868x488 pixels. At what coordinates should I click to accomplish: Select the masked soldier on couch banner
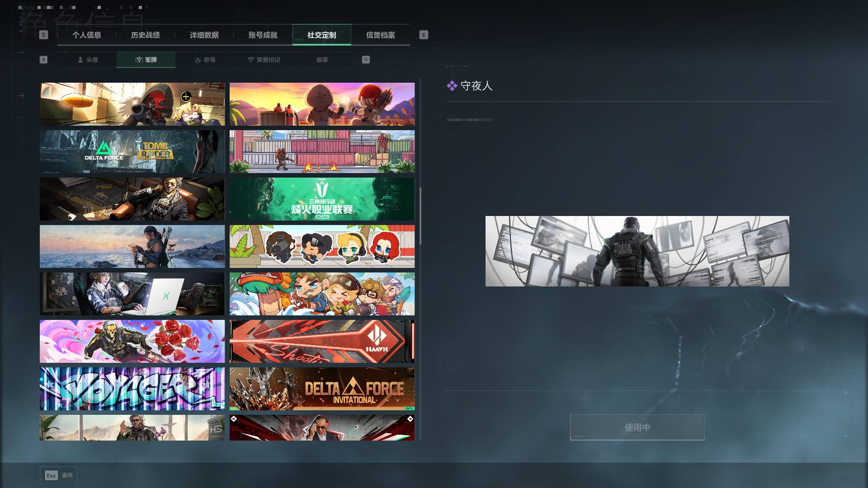coord(132,199)
